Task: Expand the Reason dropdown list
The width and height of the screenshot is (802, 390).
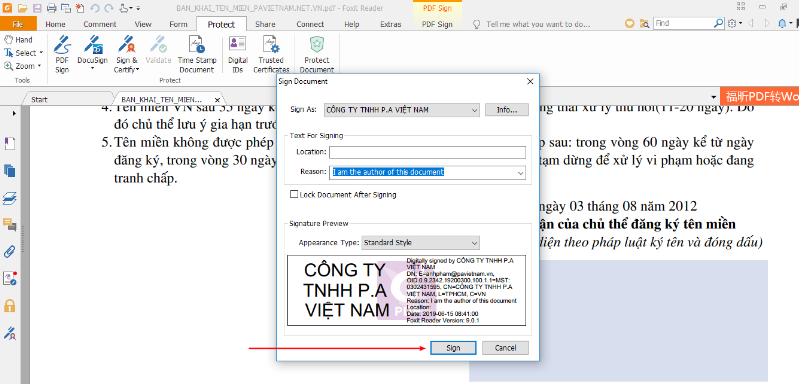Action: click(x=520, y=173)
